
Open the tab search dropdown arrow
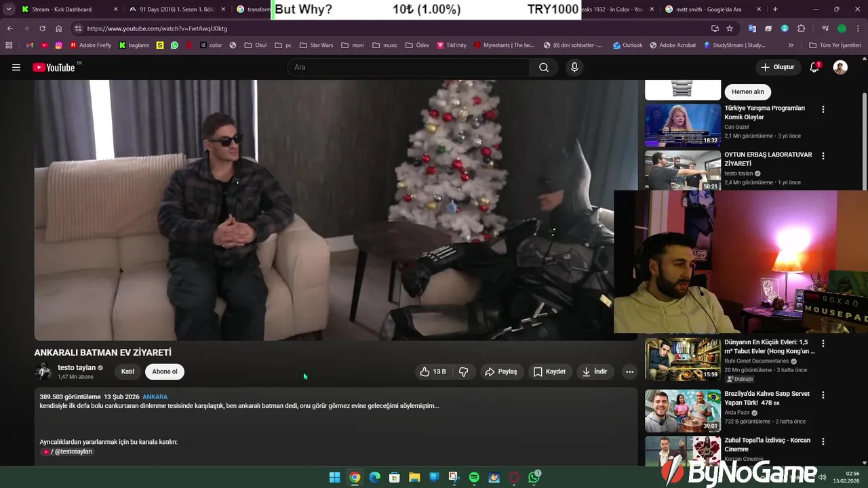pos(8,9)
